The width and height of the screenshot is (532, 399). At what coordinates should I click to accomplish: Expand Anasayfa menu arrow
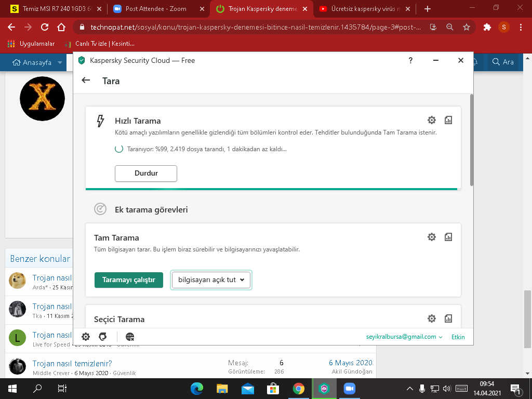click(x=60, y=62)
